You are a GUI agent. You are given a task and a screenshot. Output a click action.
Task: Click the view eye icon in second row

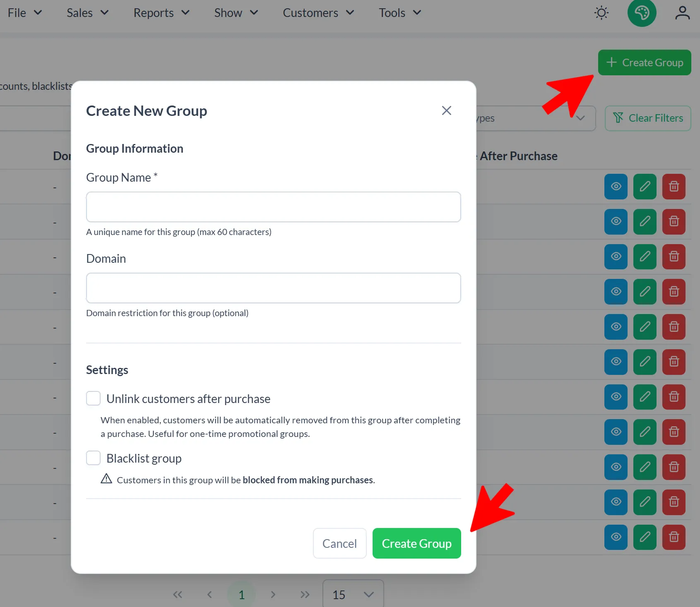616,222
